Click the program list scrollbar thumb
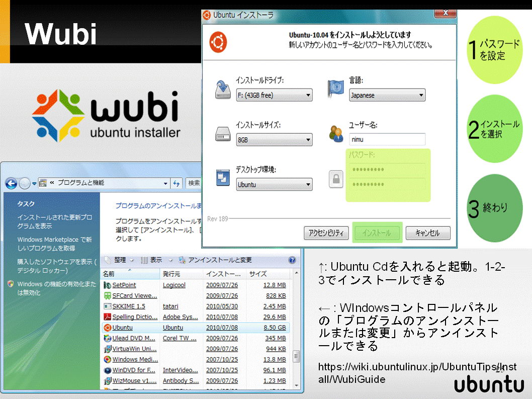 297,357
